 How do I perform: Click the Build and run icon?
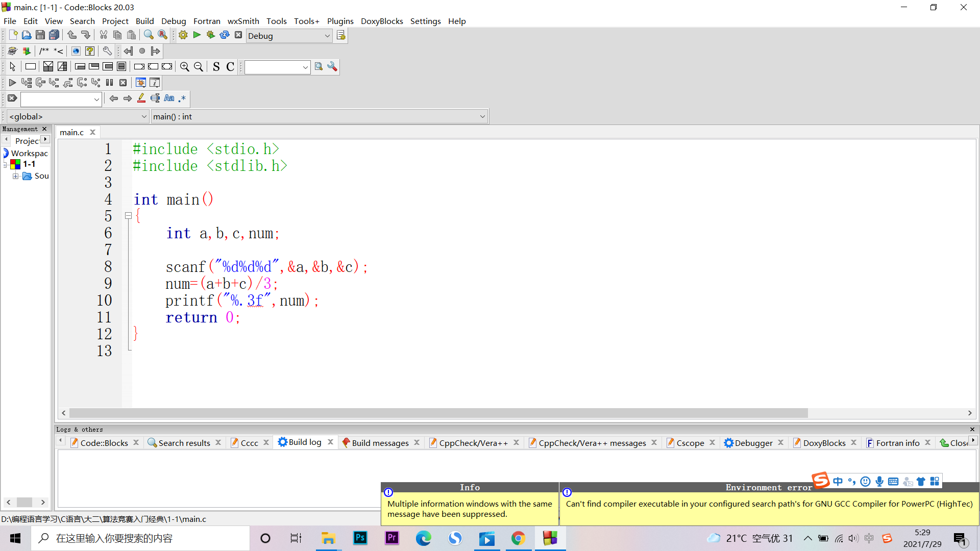pyautogui.click(x=210, y=35)
